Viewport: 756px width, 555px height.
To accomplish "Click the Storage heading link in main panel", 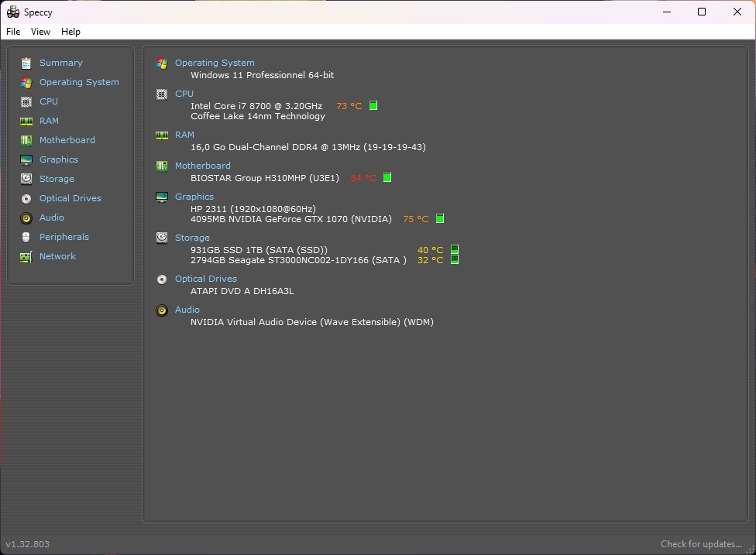I will [x=192, y=238].
